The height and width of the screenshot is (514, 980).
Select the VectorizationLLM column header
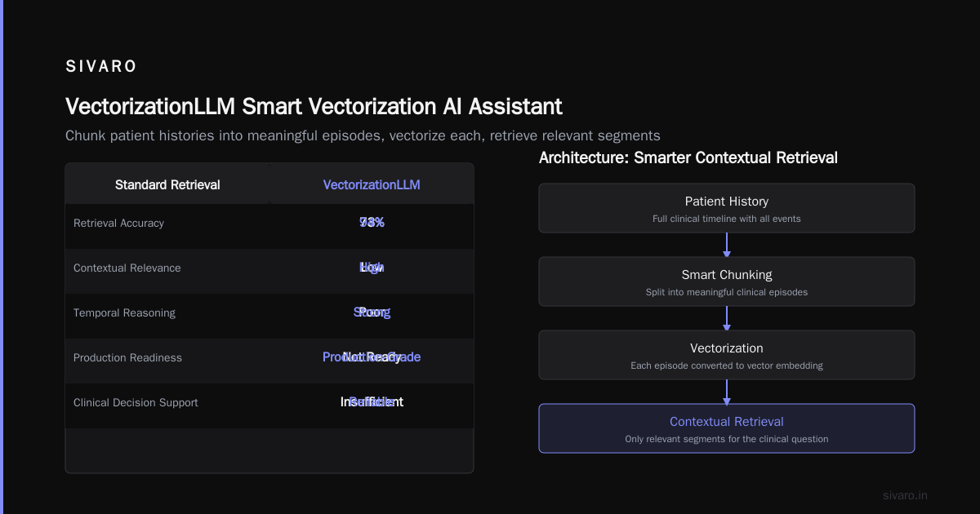372,184
